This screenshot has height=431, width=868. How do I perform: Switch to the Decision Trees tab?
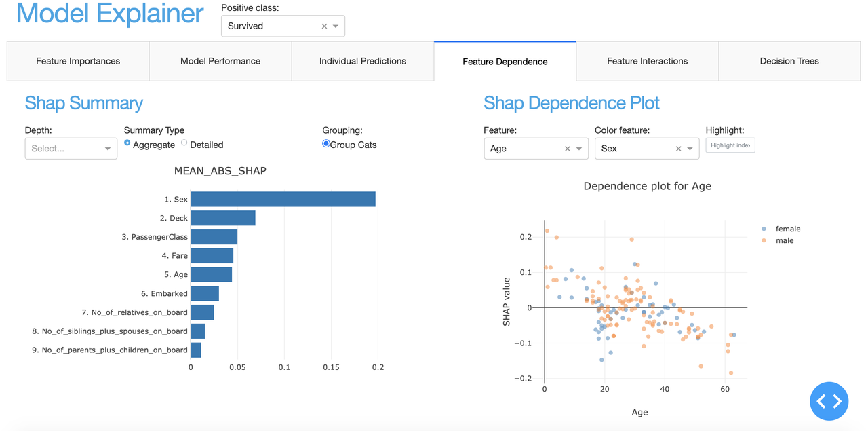789,61
